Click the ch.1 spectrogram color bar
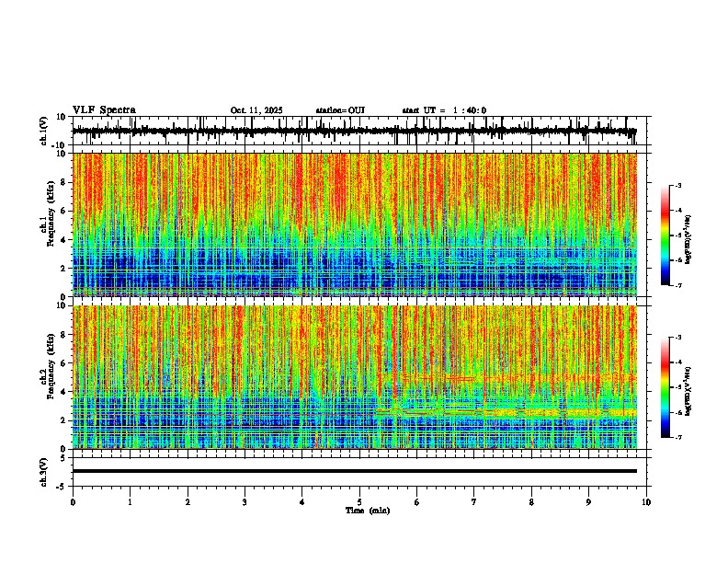The image size is (728, 563). 665,236
